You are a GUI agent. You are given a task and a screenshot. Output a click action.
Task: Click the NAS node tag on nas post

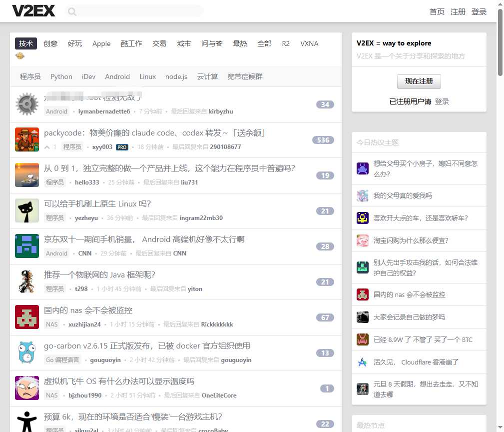(52, 324)
